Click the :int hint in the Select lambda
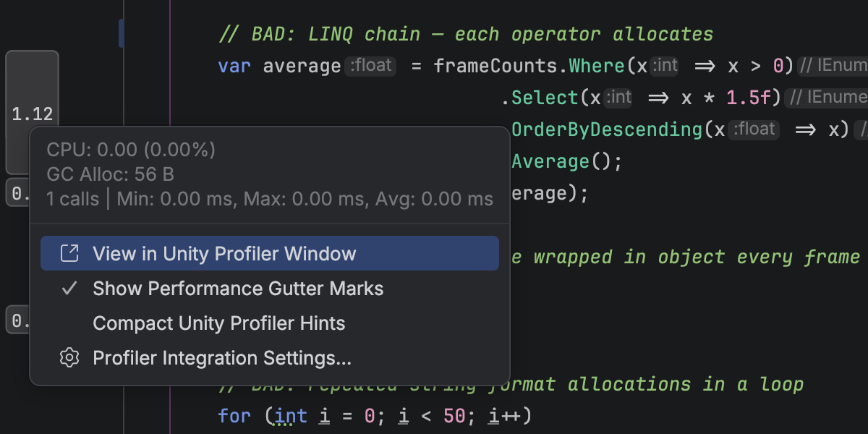 click(618, 97)
